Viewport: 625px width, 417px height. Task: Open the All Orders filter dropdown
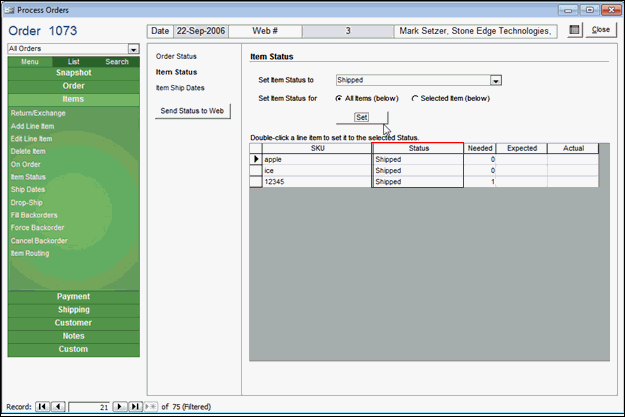coord(133,48)
